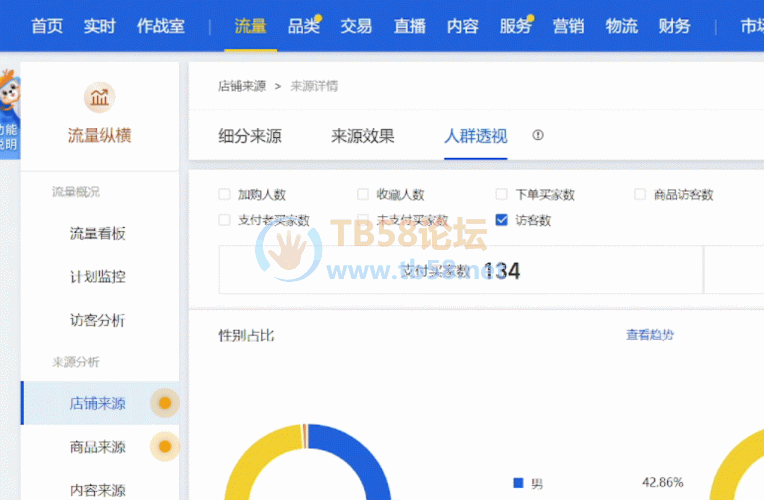764x500 pixels.
Task: Click the 查看趋势 link
Action: (x=650, y=335)
